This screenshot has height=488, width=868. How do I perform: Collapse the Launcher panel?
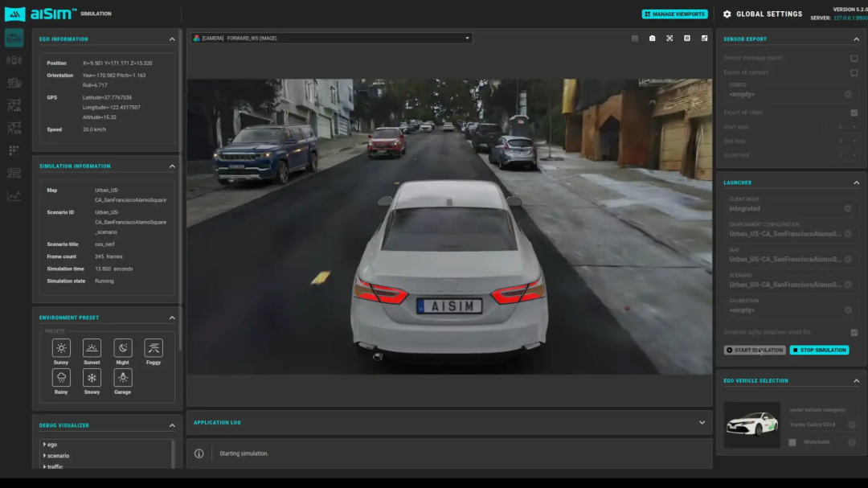point(857,182)
